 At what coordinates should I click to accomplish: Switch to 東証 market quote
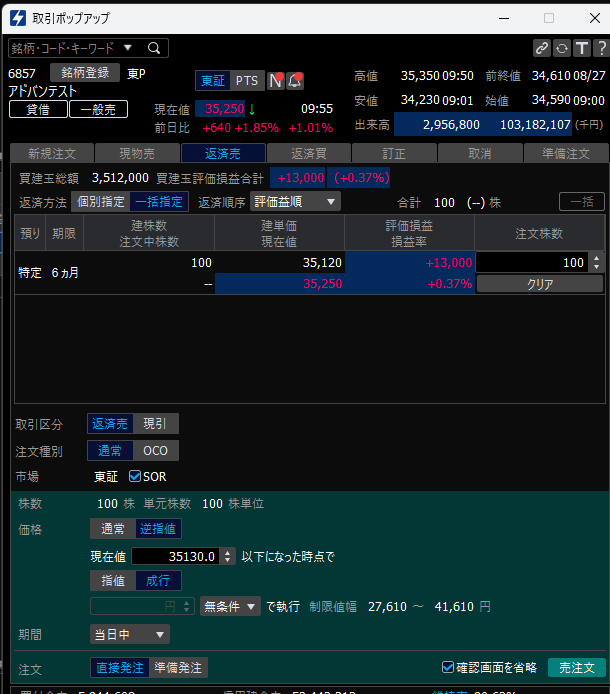pos(213,81)
